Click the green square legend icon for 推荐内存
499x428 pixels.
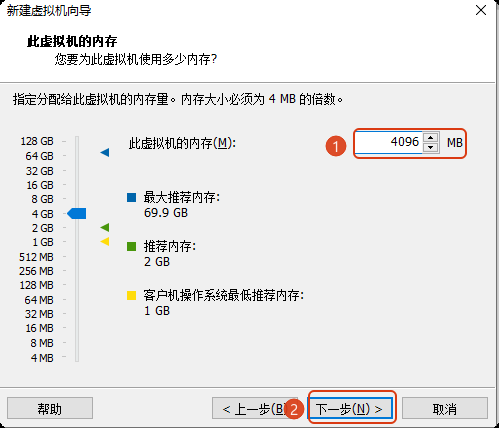click(132, 246)
